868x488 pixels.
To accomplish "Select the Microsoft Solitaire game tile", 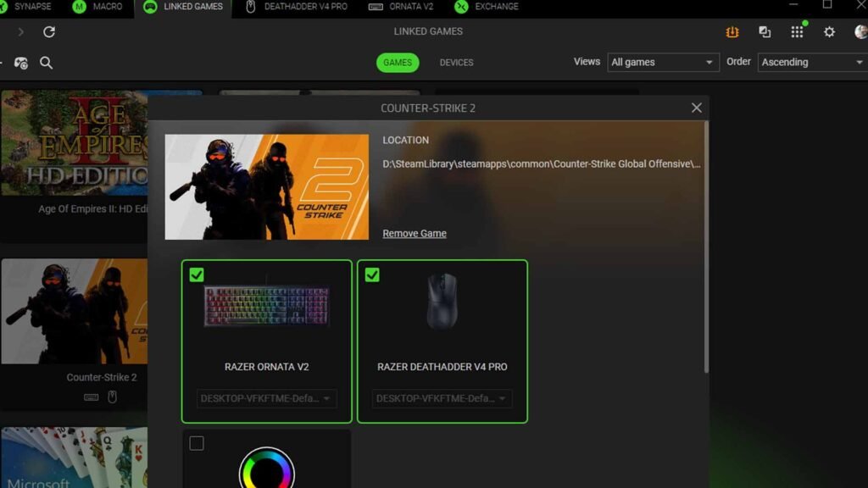I will pos(75,457).
